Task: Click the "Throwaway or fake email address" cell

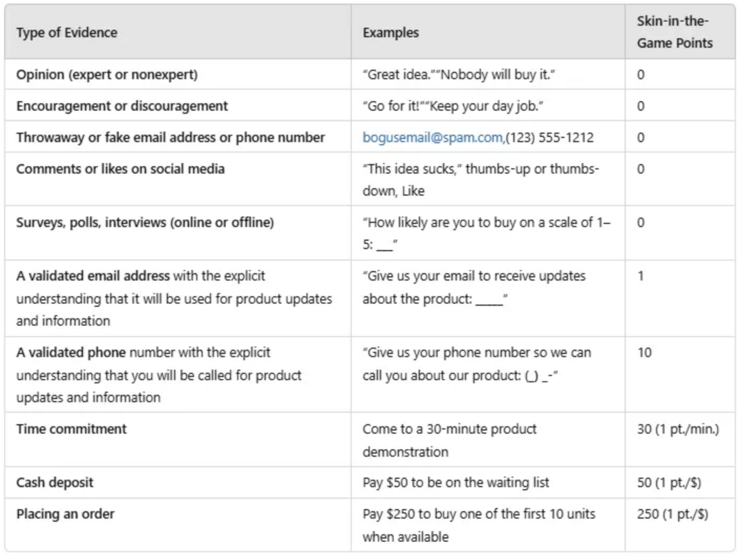Action: pyautogui.click(x=170, y=138)
